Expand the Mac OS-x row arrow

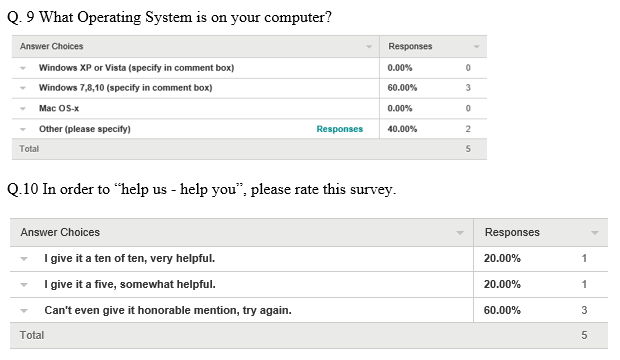coord(23,108)
